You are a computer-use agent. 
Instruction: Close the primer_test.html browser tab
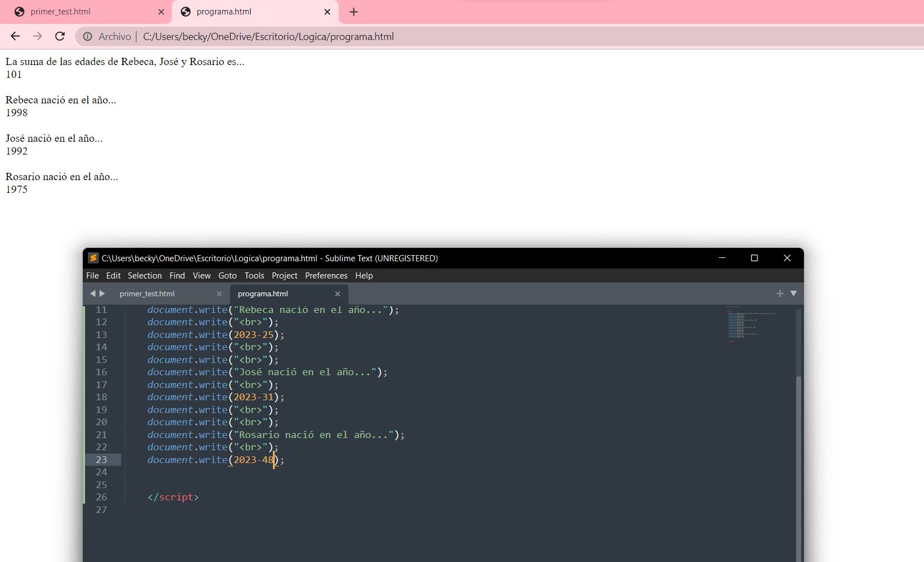161,12
